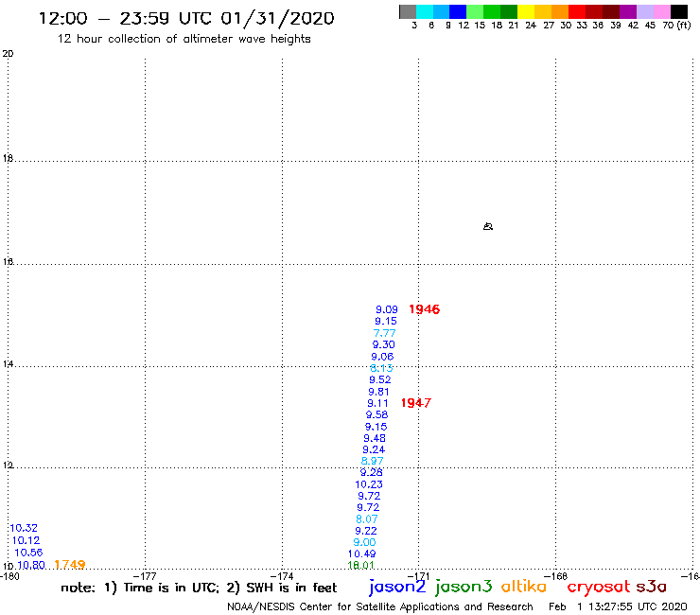Select the subtitle about altimeter wave heights
The height and width of the screenshot is (615, 700).
pos(184,40)
